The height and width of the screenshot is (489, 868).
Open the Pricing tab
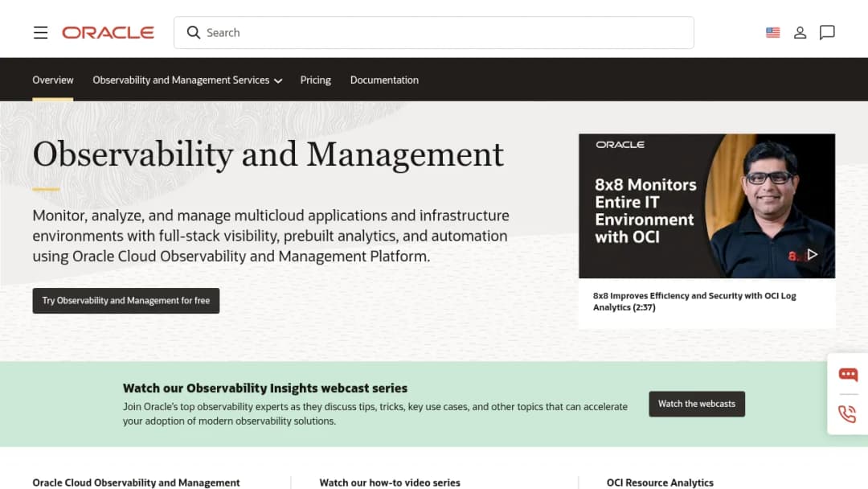tap(316, 80)
